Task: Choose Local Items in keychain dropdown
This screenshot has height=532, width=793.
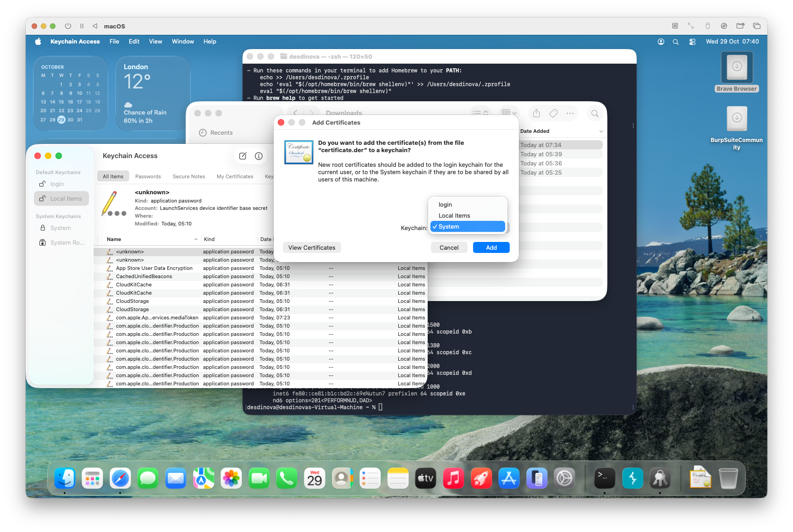Action: pos(454,216)
